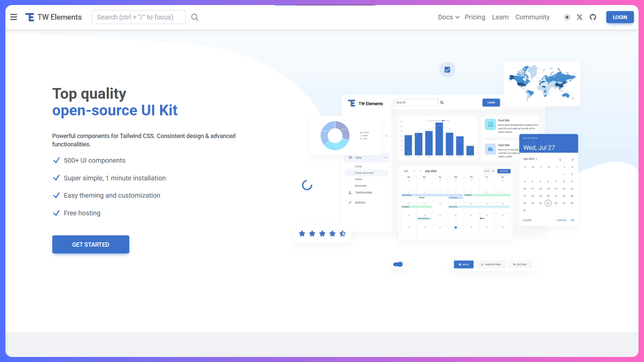Click the loading spinner icon

click(x=307, y=185)
